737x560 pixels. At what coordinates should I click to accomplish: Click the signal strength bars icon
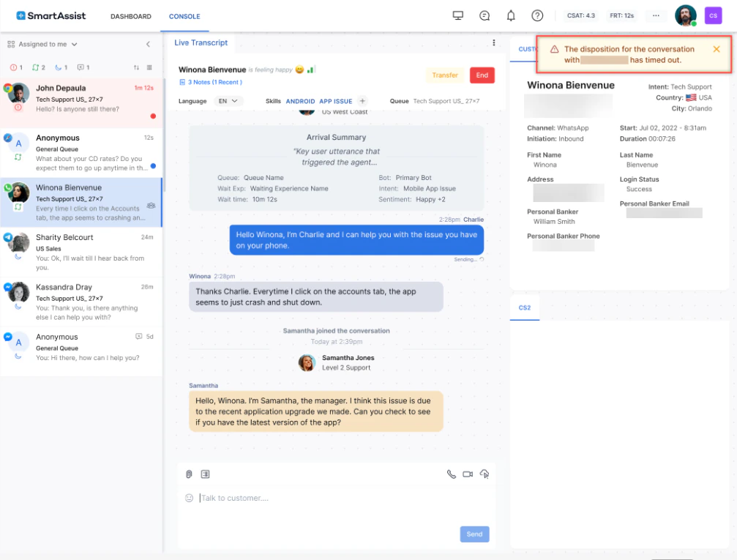tap(311, 70)
